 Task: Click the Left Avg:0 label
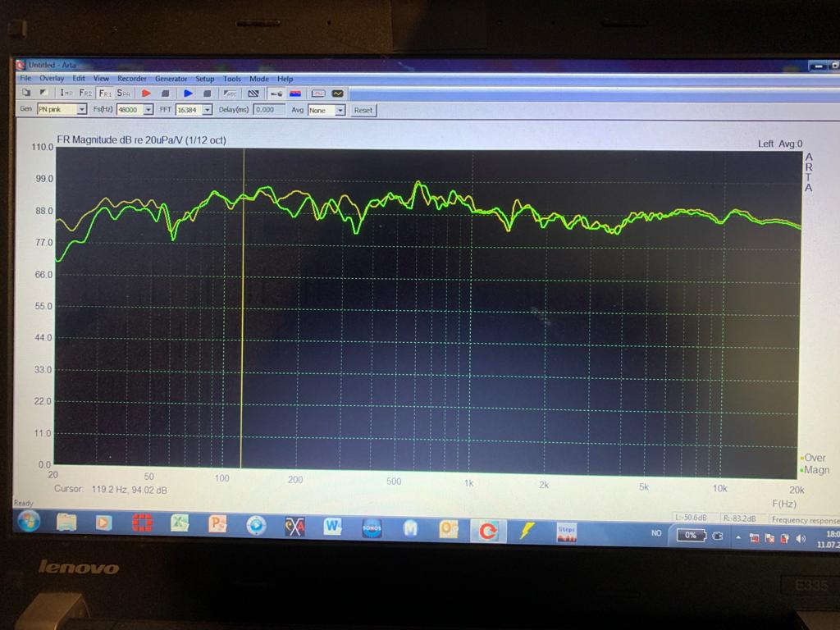click(780, 144)
